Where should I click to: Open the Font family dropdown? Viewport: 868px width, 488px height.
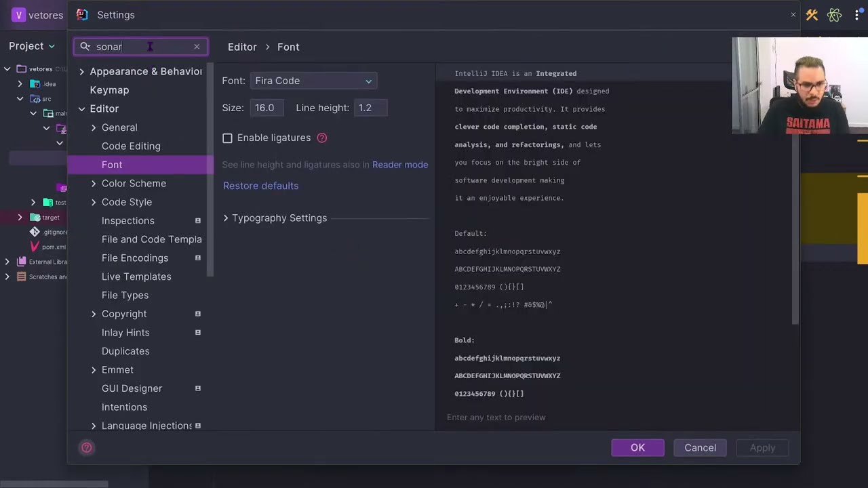(313, 81)
